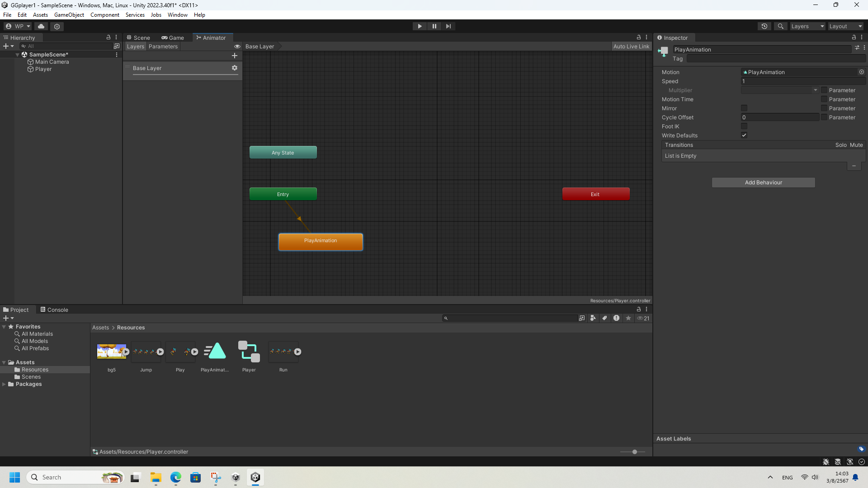Screen dimensions: 868x488
Task: Expand the Packages folder
Action: point(4,384)
